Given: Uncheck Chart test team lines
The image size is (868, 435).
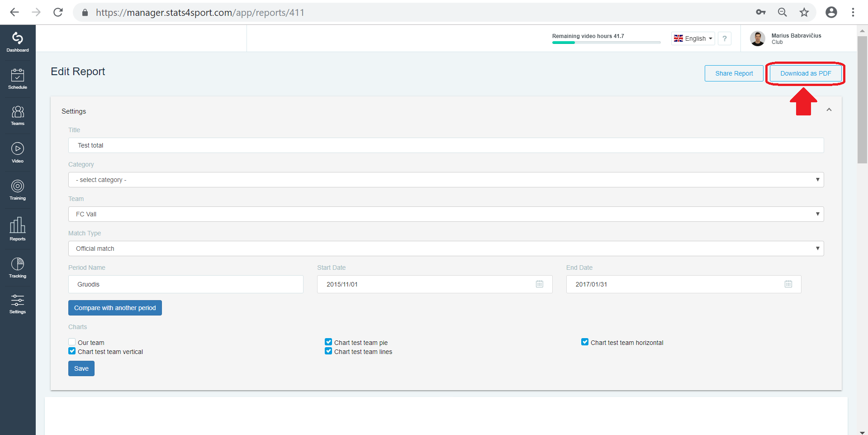Looking at the screenshot, I should point(328,351).
